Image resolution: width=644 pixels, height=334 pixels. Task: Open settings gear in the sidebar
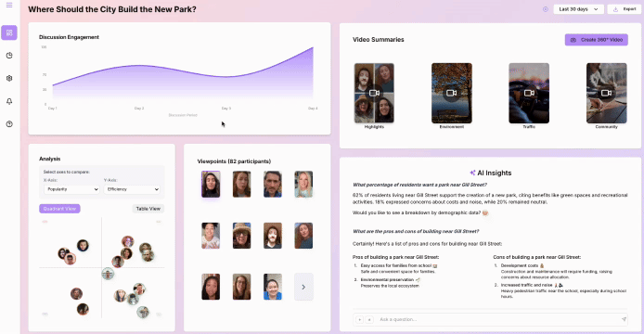coord(9,78)
